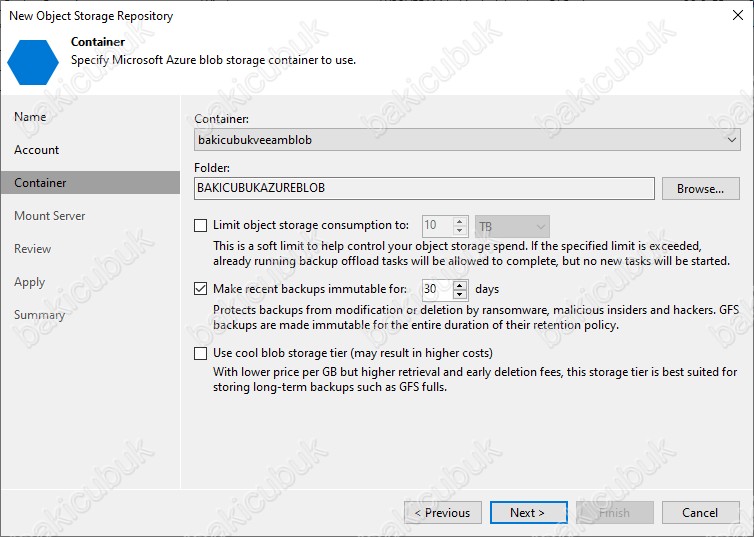Click the Container: label

(x=222, y=119)
